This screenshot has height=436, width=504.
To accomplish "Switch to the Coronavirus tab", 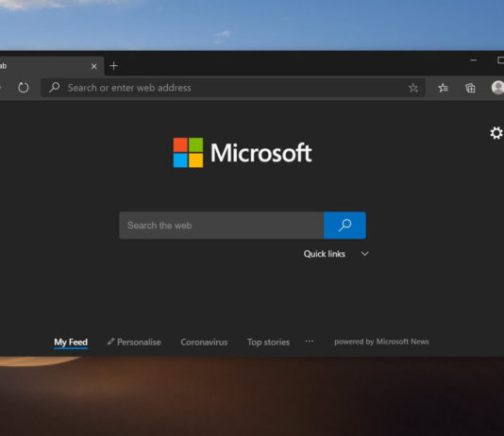I will [x=204, y=343].
